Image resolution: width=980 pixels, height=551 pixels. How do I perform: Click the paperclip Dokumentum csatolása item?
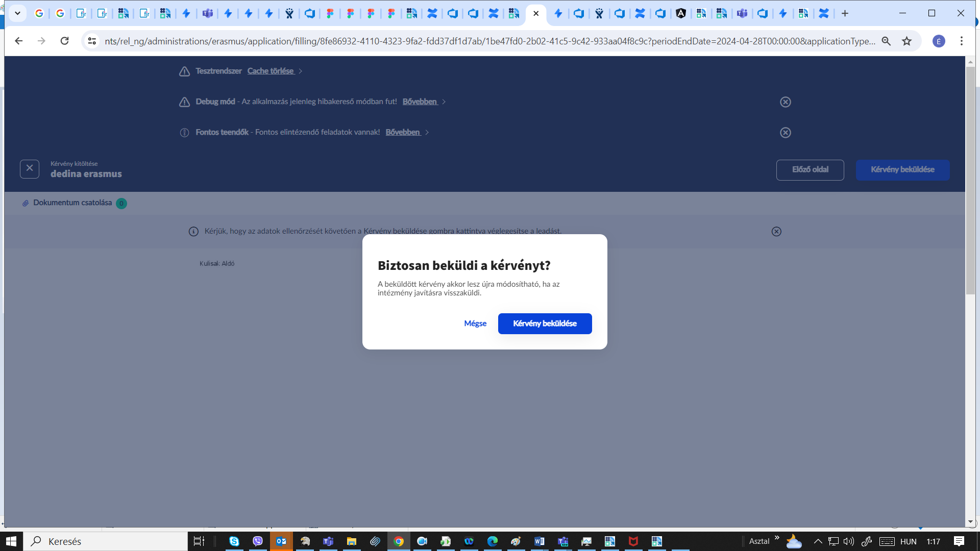point(72,203)
